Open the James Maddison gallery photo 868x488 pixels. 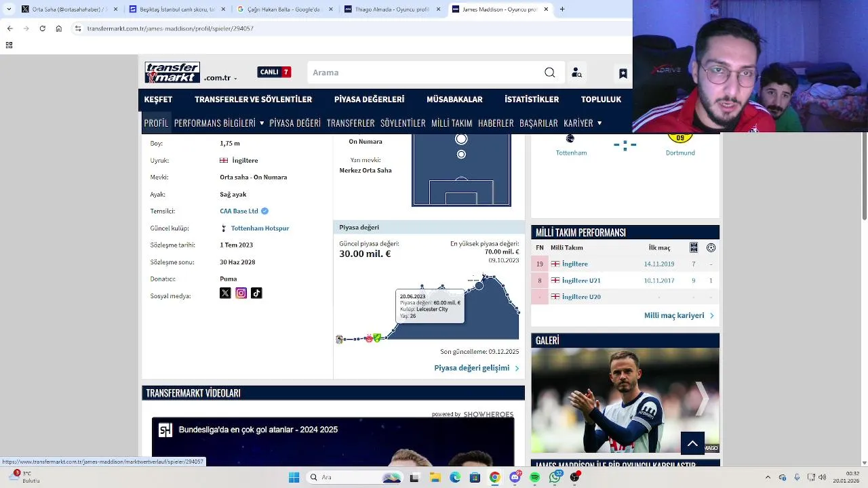click(625, 401)
